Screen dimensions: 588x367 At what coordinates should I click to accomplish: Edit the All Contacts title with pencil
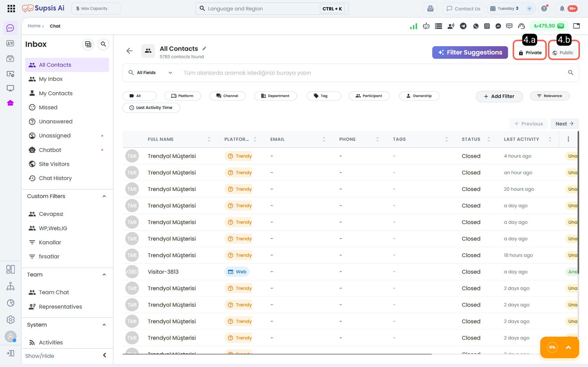tap(204, 48)
